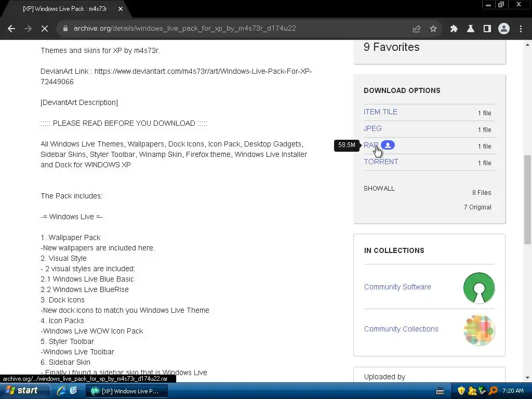Open the on-screen keyboard tray icon

440,391
